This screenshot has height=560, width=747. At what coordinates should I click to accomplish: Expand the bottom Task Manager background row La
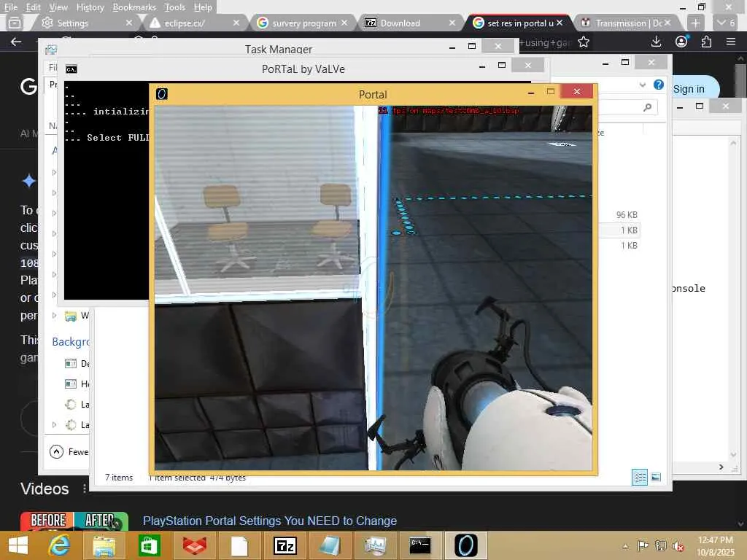click(x=54, y=424)
